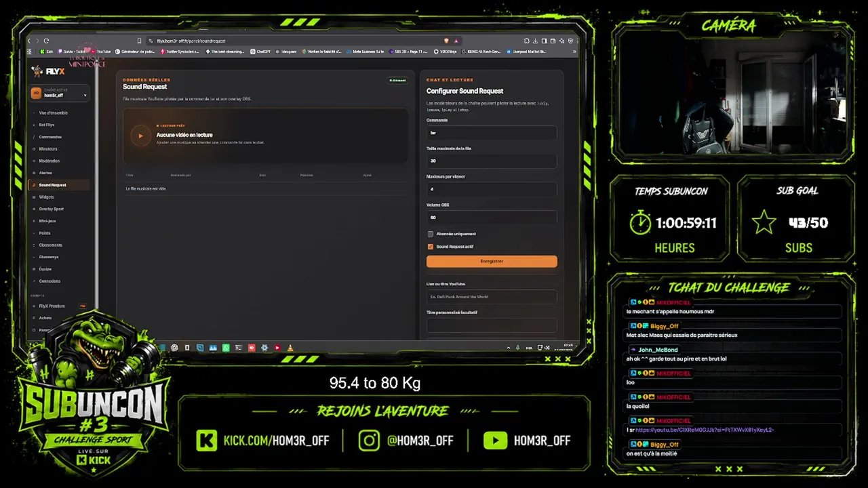
Task: Click the star icon in Sub Goal
Action: pyautogui.click(x=764, y=222)
